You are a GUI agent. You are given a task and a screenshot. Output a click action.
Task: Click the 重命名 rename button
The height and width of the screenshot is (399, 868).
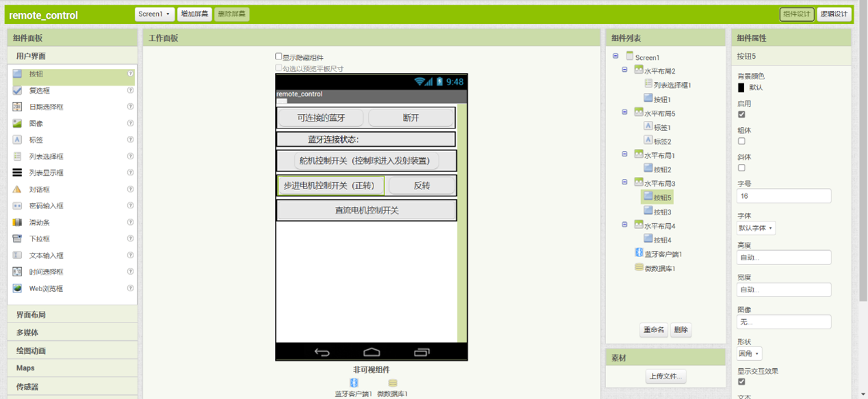[653, 330]
